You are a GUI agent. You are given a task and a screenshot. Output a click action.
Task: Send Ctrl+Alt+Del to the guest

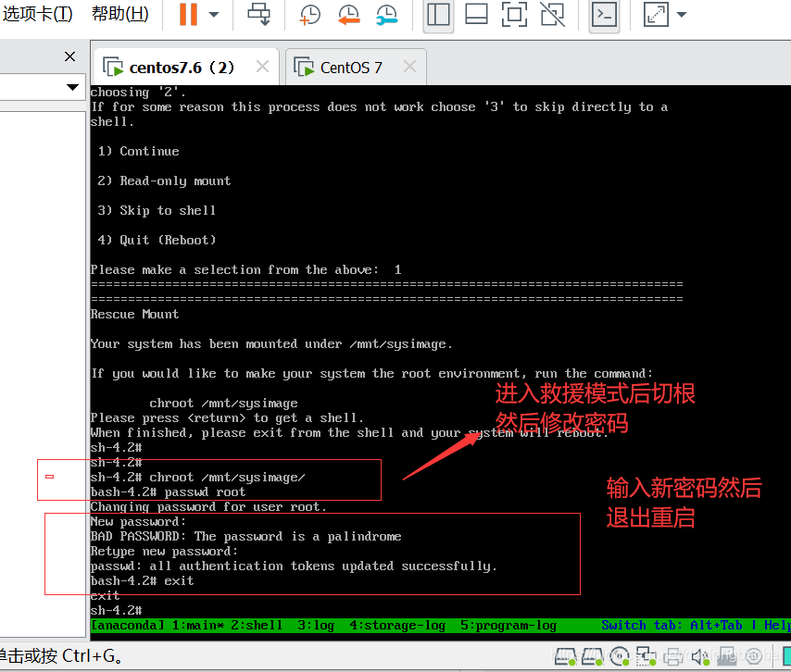tap(257, 16)
